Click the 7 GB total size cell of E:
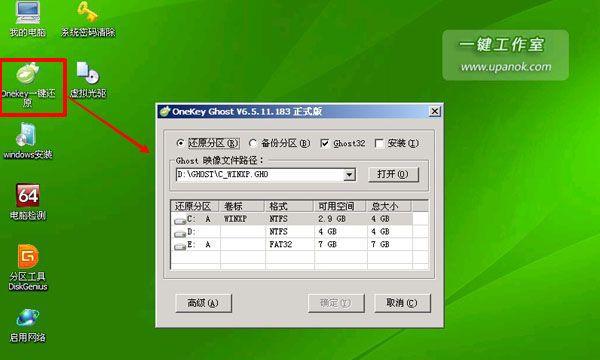 coord(380,244)
